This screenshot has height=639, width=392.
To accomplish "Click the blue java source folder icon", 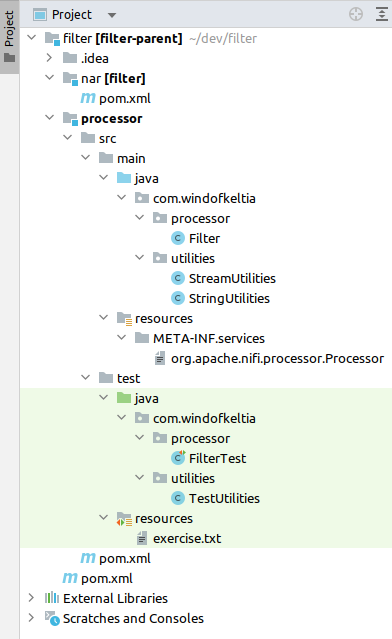I will click(124, 178).
